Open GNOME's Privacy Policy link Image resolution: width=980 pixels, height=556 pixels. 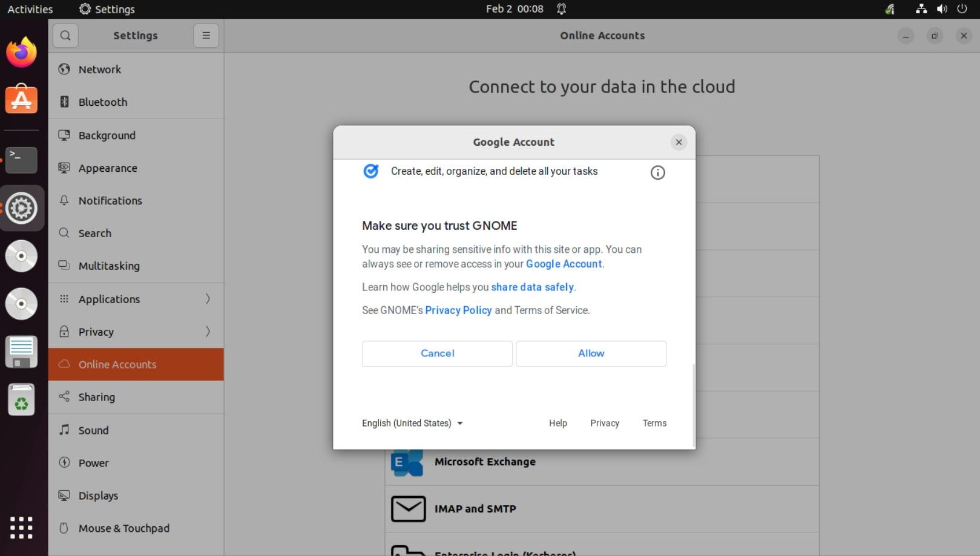click(x=458, y=310)
